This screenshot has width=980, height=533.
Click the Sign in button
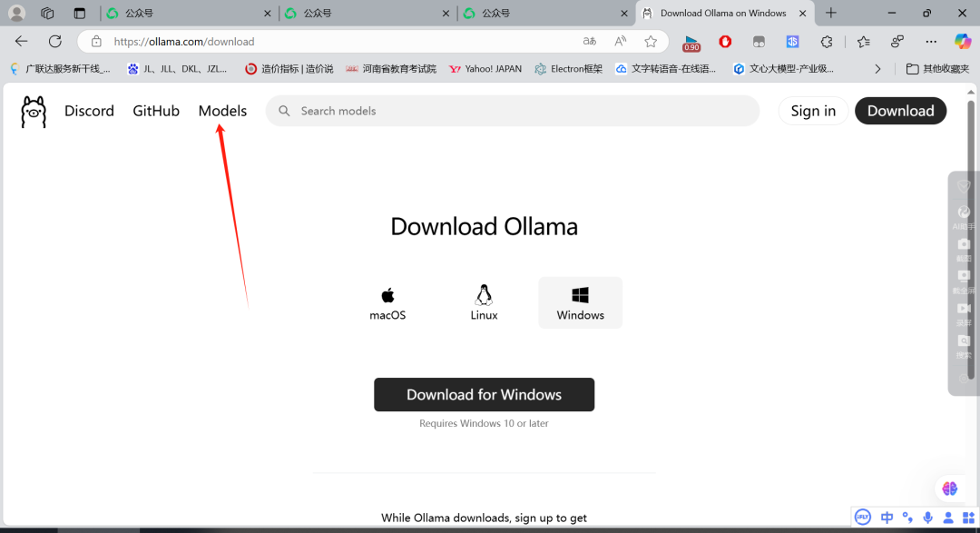point(813,111)
